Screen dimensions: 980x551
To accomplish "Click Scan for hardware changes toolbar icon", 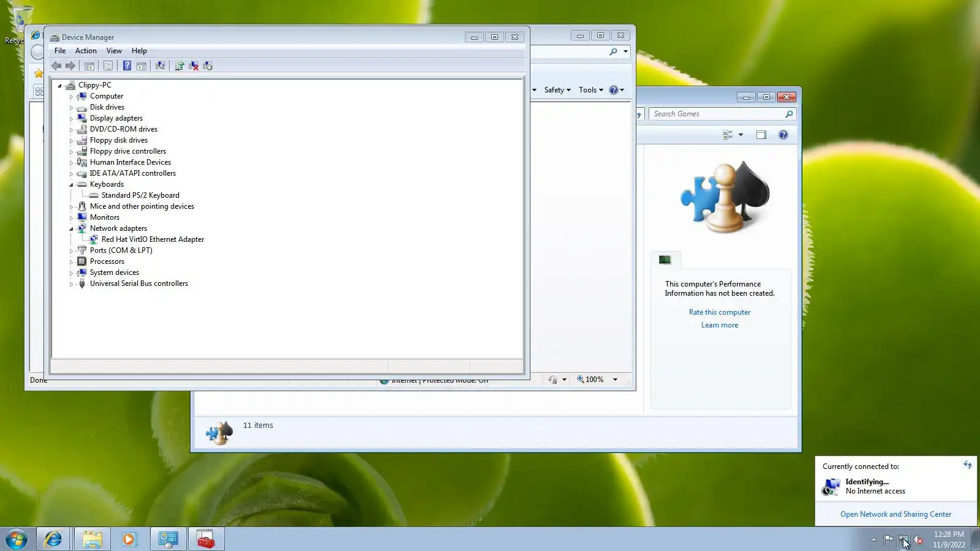I will pyautogui.click(x=160, y=66).
